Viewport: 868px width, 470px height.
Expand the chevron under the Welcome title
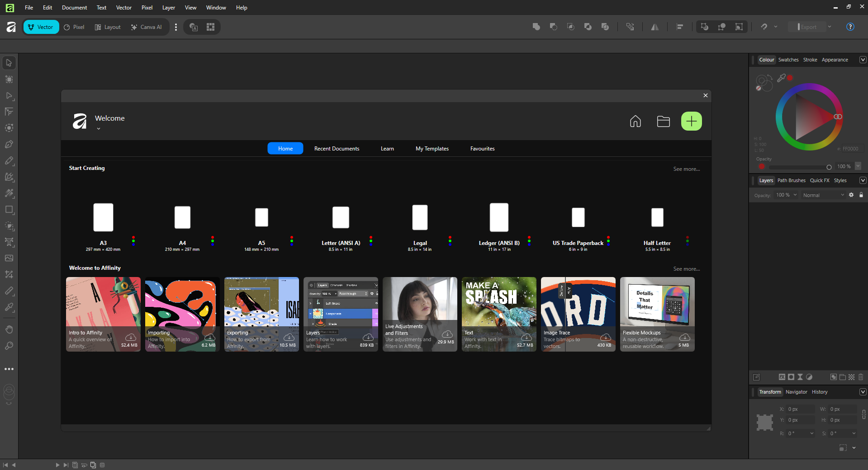point(98,129)
